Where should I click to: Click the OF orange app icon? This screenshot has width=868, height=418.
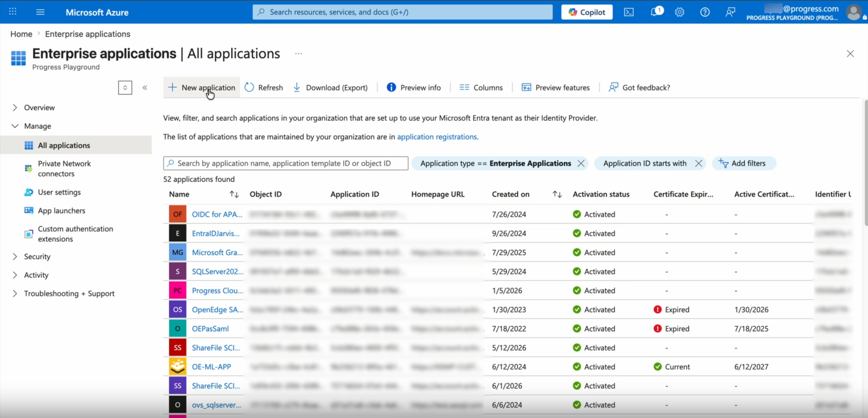point(178,214)
